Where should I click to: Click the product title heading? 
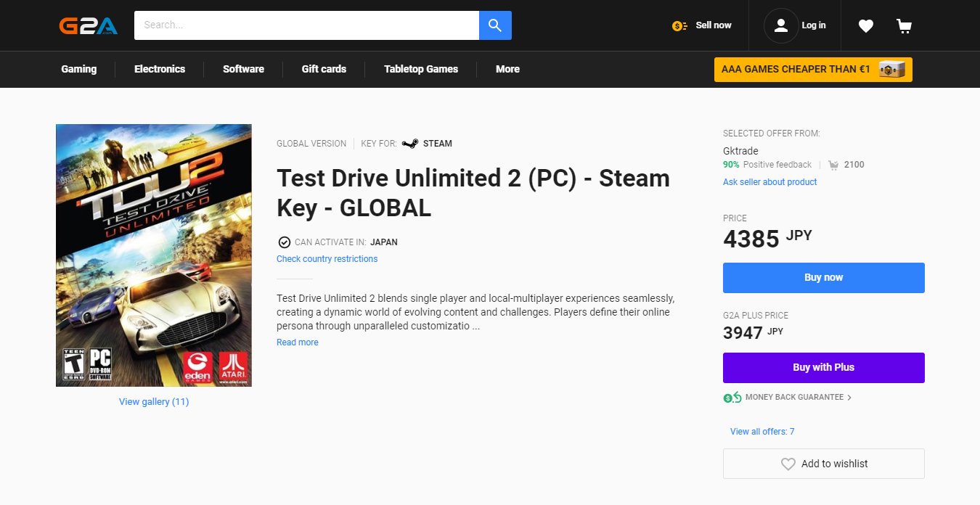tap(473, 193)
